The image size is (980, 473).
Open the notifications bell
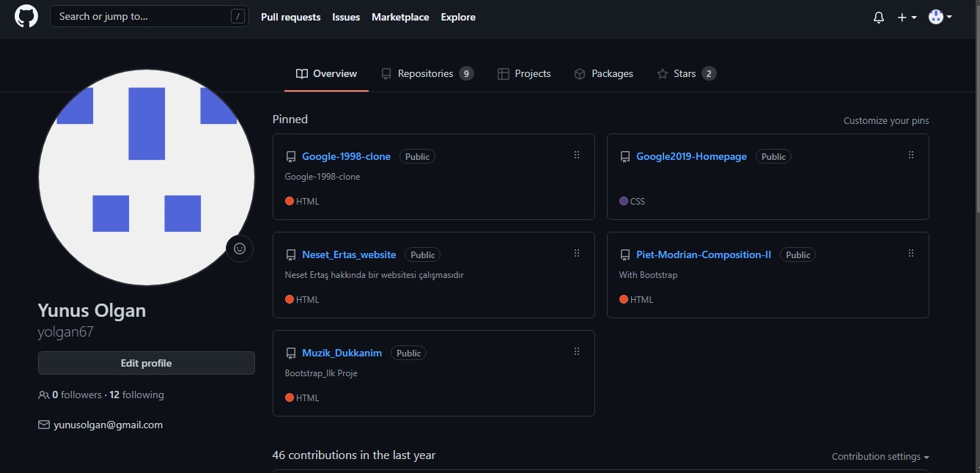click(x=879, y=17)
